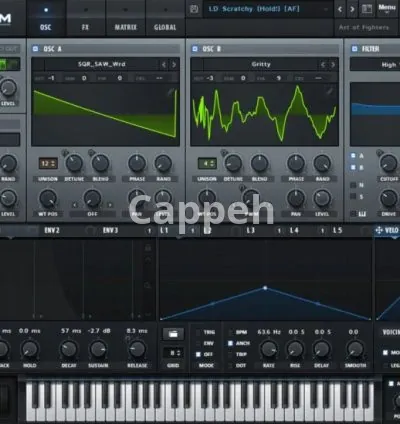This screenshot has height=424, width=400.
Task: Open the preset browser icon beside Menu
Action: (367, 9)
